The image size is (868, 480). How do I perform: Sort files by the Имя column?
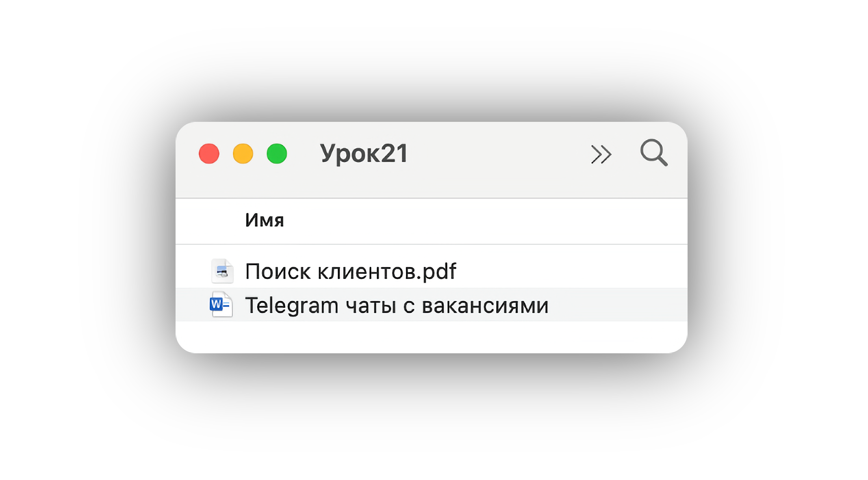[265, 221]
